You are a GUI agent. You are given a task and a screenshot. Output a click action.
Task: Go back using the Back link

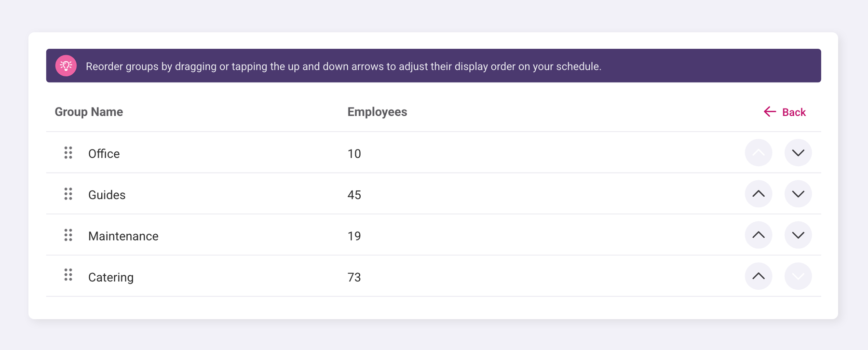(x=785, y=112)
